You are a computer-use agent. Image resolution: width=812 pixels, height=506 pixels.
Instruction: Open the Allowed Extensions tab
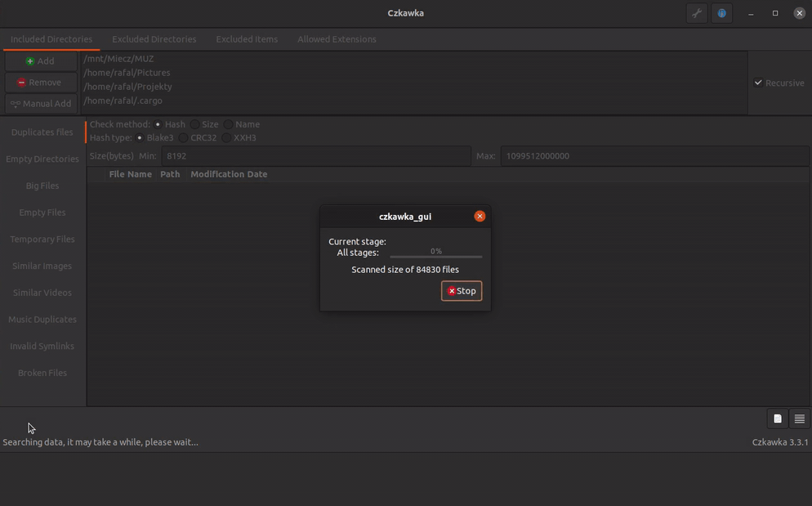tap(337, 39)
